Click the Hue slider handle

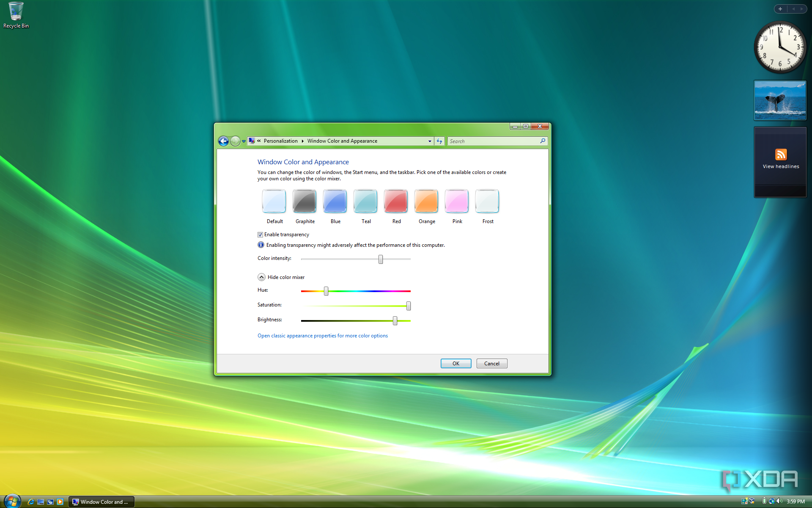pos(326,291)
